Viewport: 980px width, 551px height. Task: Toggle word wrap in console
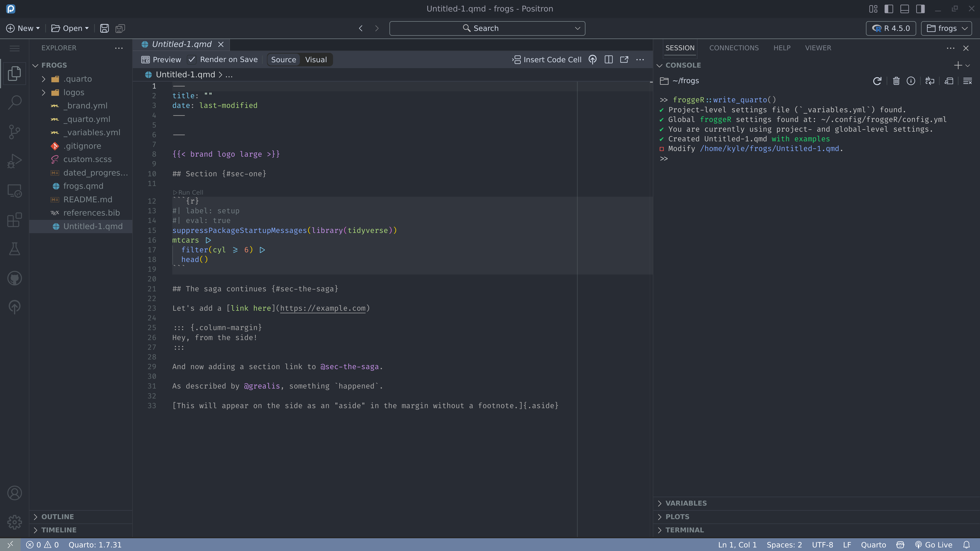coord(930,81)
